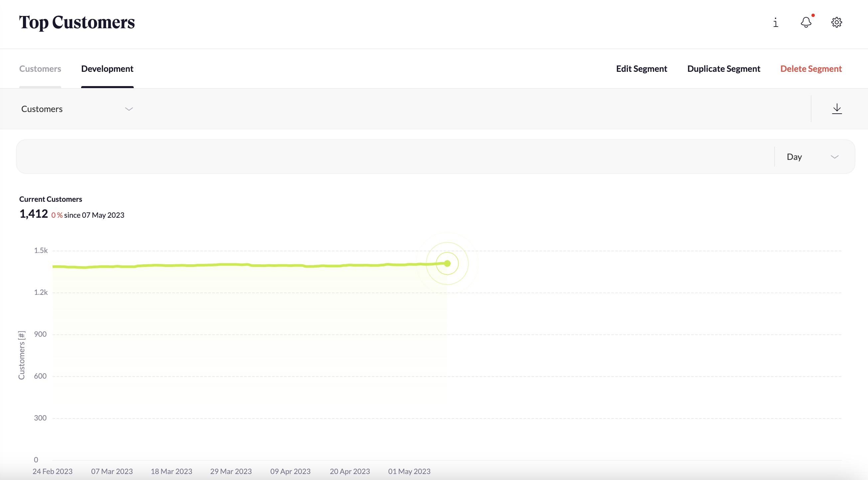Click the 07 Mar 2023 axis label
Image resolution: width=868 pixels, height=480 pixels.
[x=112, y=471]
